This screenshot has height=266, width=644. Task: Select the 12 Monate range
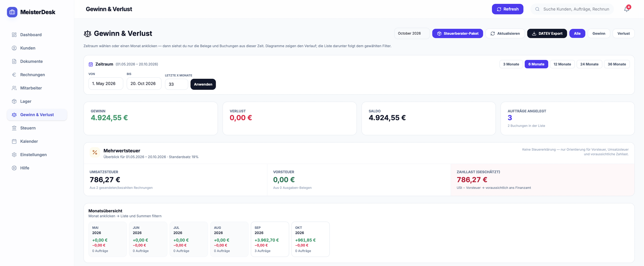coord(562,64)
